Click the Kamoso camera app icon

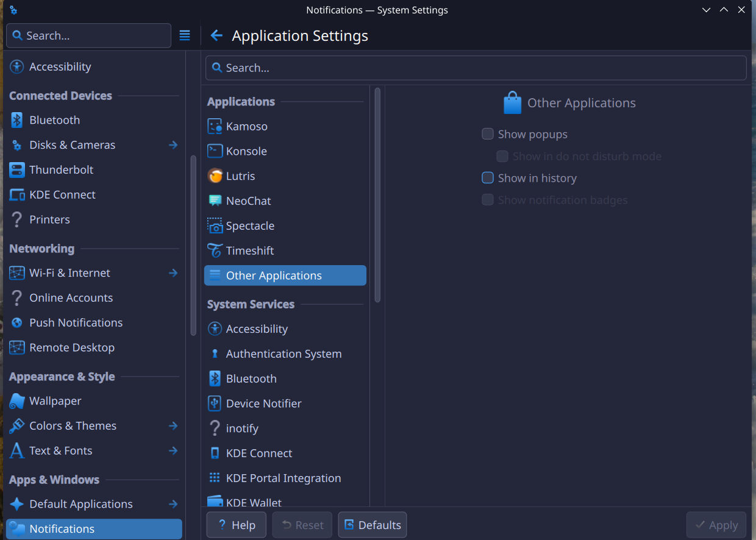[215, 126]
